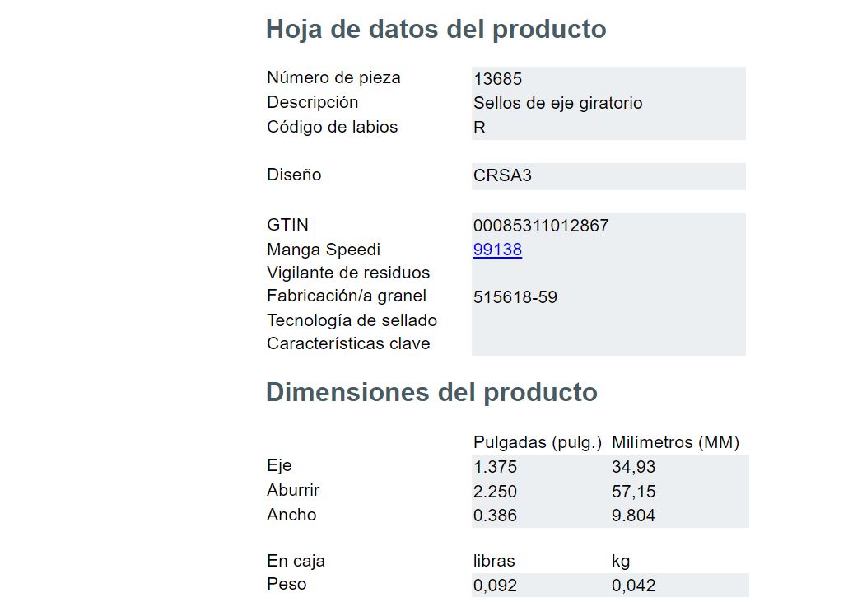
Task: Click the Código de labios value R
Action: click(x=479, y=128)
